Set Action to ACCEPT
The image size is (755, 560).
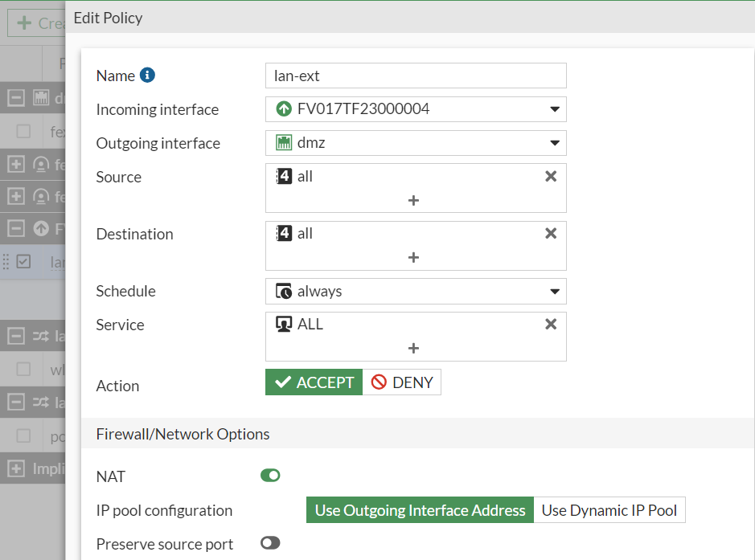(x=314, y=382)
